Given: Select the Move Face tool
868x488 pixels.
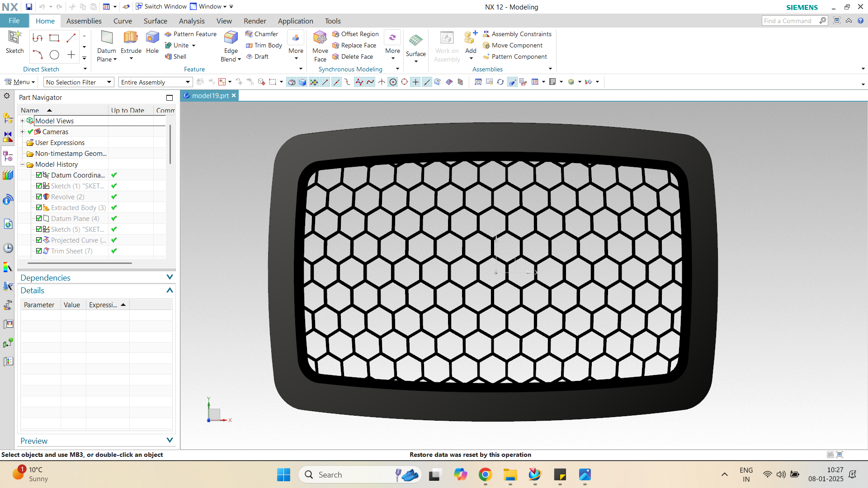Looking at the screenshot, I should (x=320, y=38).
